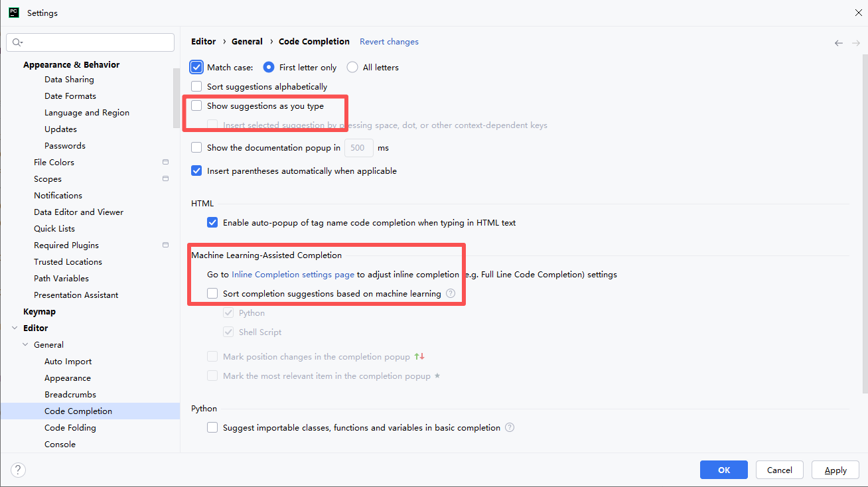Disable Insert parentheses automatically checkbox
Image resolution: width=868 pixels, height=487 pixels.
[196, 171]
